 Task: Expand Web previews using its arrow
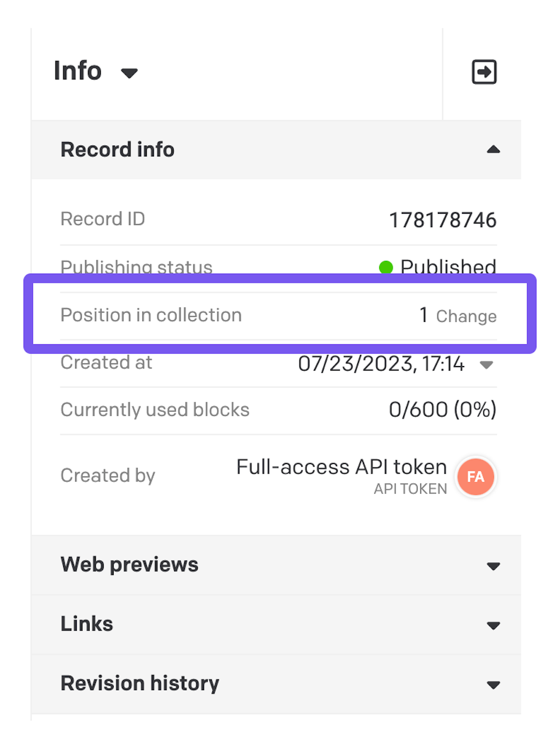[x=493, y=566]
